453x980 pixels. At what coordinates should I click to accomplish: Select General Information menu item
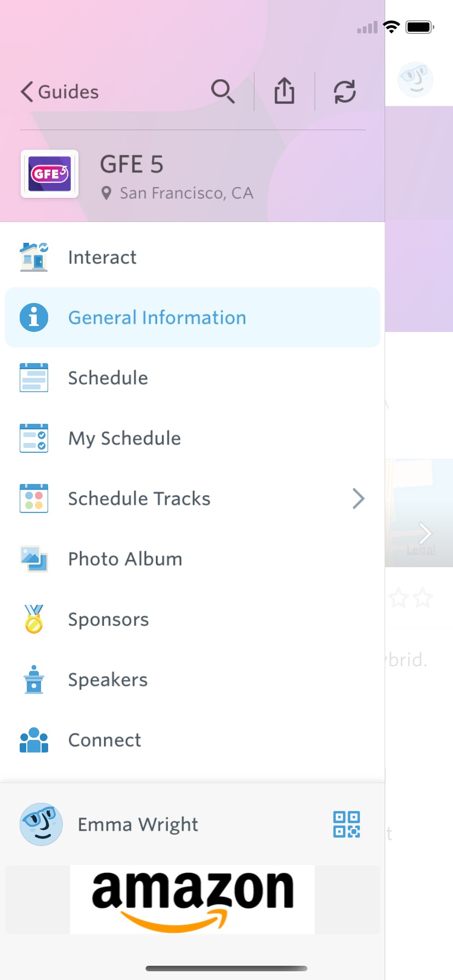[x=157, y=317]
